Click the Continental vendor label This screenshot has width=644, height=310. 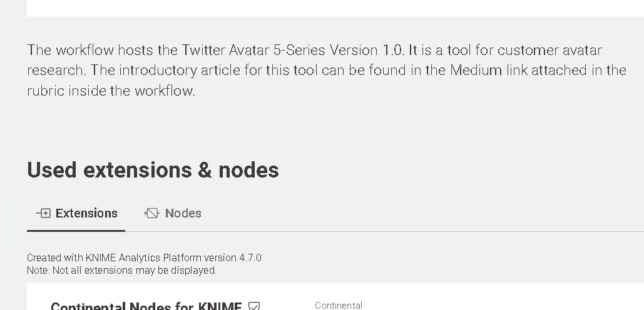[x=339, y=306]
